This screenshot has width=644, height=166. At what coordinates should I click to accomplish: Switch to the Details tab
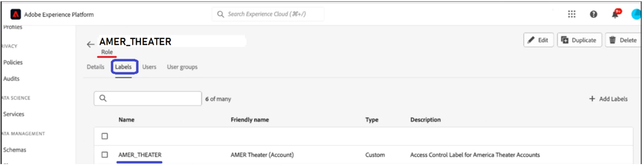click(95, 67)
